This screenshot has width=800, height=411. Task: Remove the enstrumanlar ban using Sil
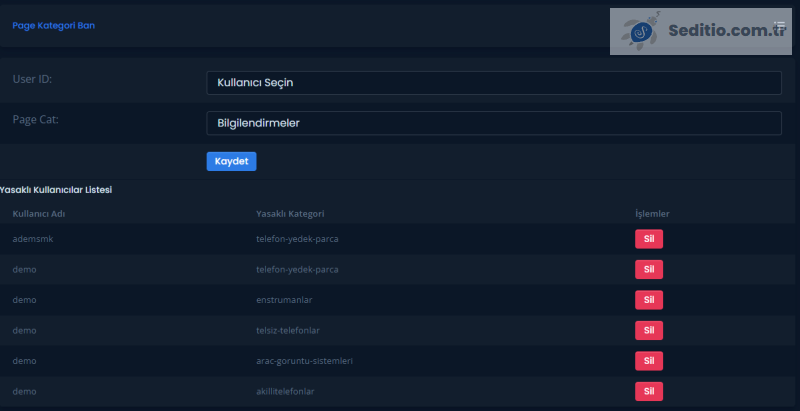point(648,300)
